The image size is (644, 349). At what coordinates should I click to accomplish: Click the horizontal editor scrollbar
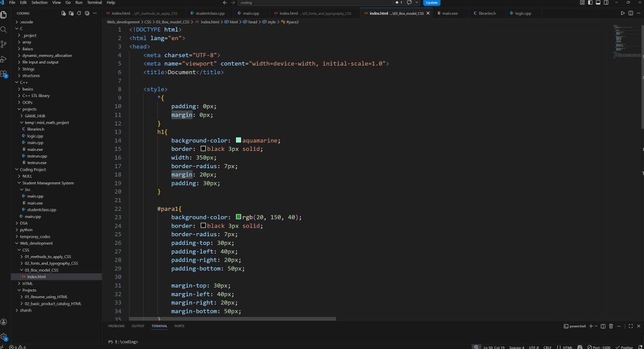coord(232,319)
